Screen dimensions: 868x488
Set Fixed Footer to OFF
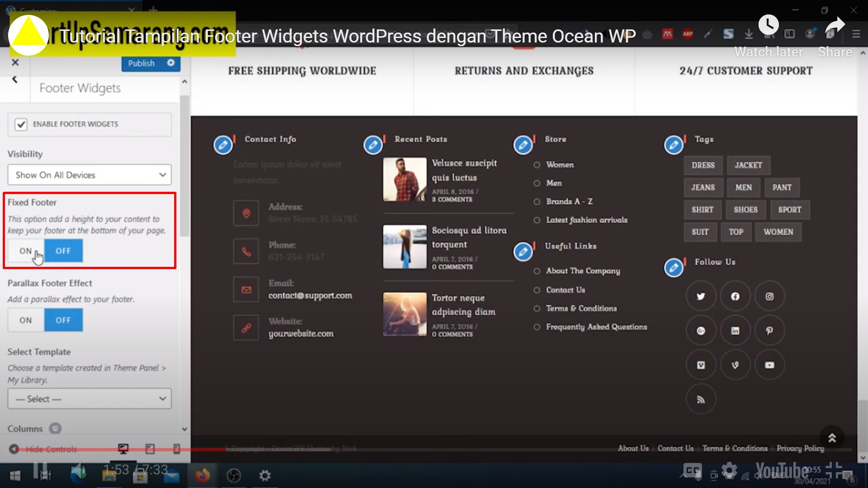[63, 251]
